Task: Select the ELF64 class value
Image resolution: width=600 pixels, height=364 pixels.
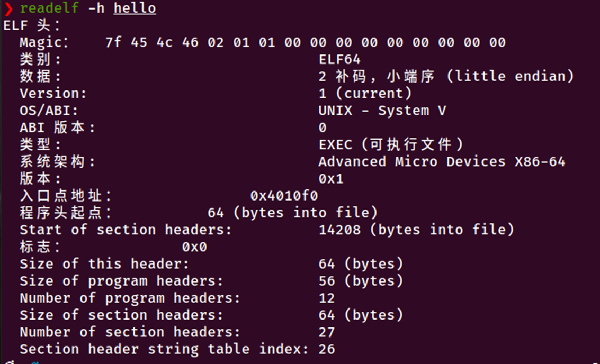Action: click(339, 60)
